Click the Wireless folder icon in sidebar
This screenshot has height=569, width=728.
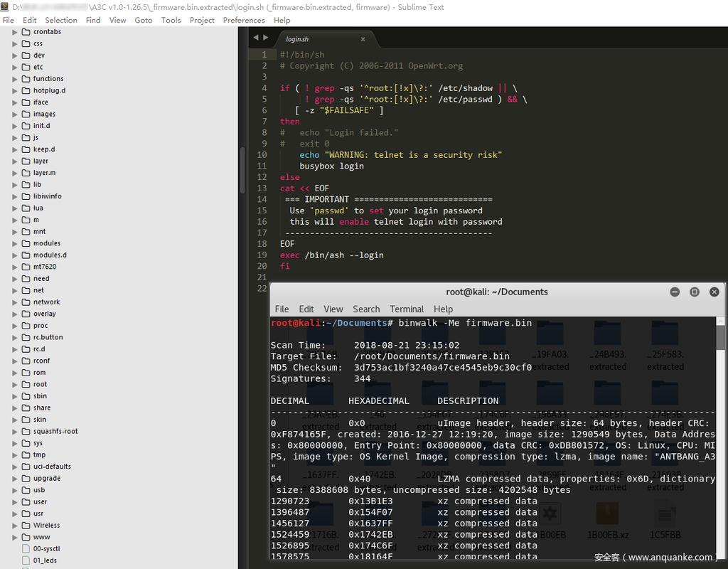pos(26,526)
